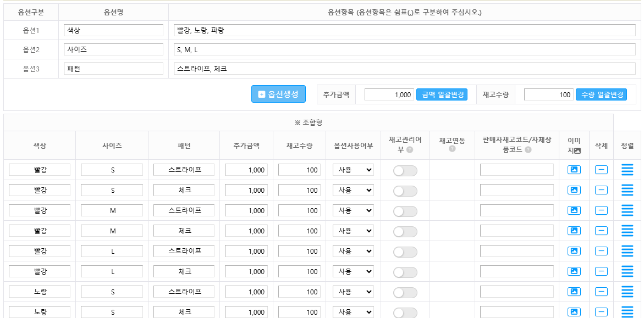Enable stock management toggle for 빨강 S 스트라이프
Viewport: 644px width, 318px height.
pos(405,171)
